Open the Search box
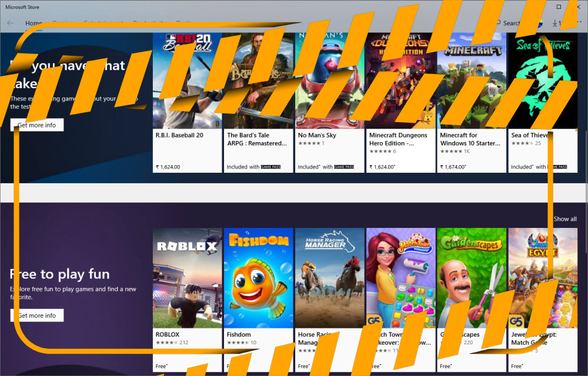Image resolution: width=588 pixels, height=376 pixels. (x=509, y=23)
